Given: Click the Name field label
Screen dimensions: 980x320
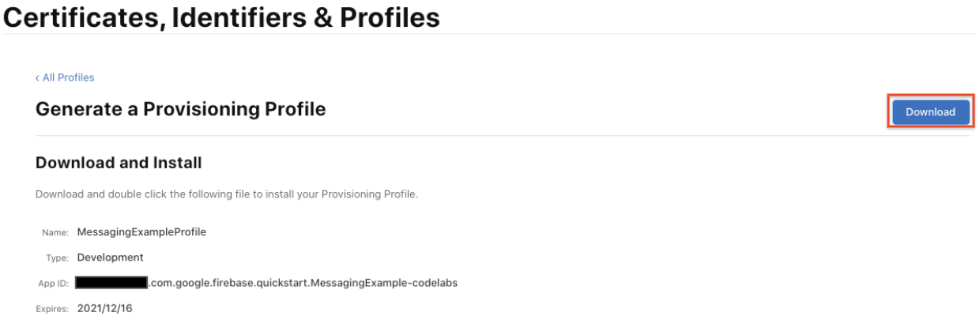Looking at the screenshot, I should coord(56,232).
